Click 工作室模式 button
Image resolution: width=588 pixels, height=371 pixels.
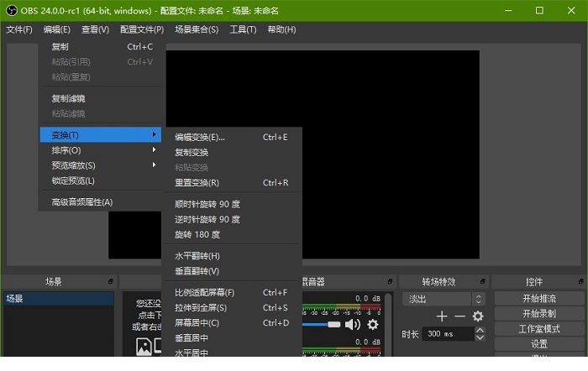539,329
